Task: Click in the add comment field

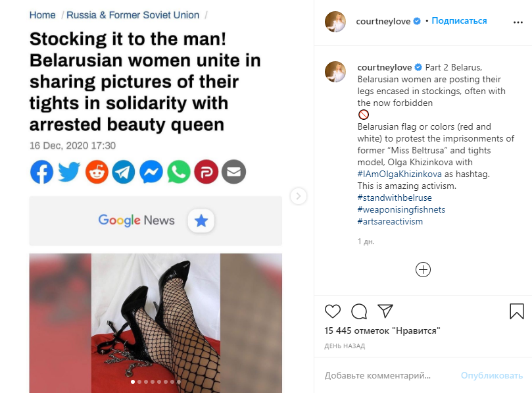Action: (x=387, y=375)
